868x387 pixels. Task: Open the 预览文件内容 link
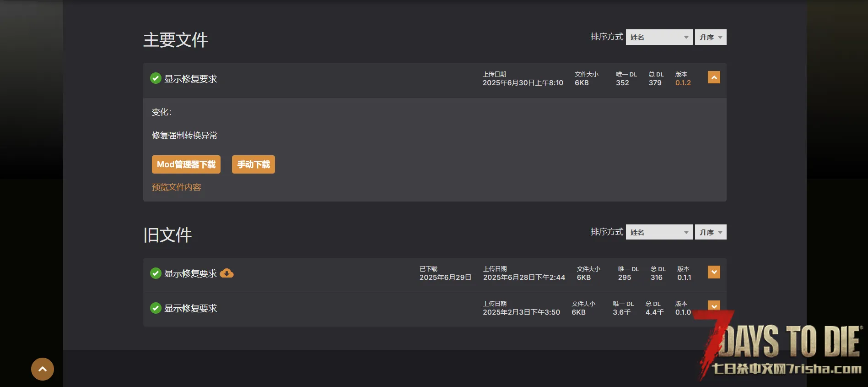tap(176, 187)
